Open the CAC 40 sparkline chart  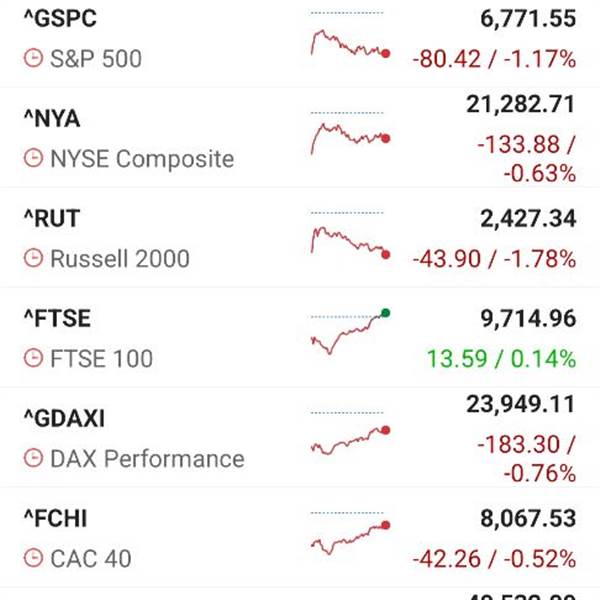(348, 537)
